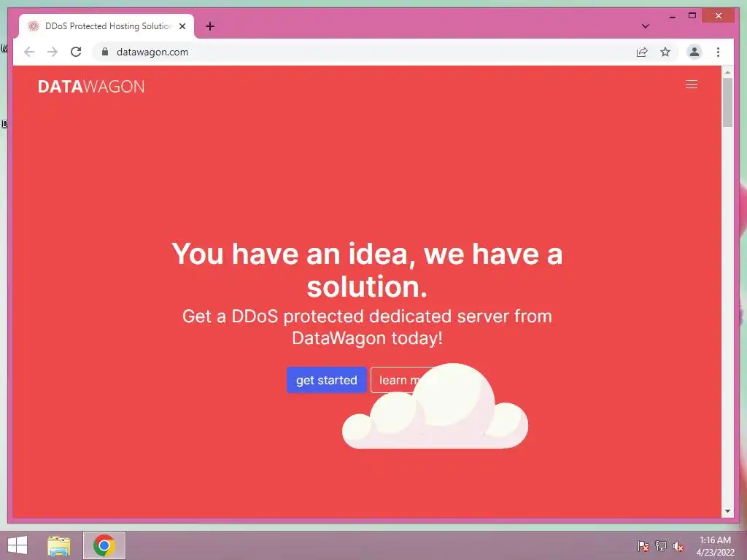Image resolution: width=747 pixels, height=560 pixels.
Task: Select the DDoS Protected Hosting tab
Action: (106, 26)
